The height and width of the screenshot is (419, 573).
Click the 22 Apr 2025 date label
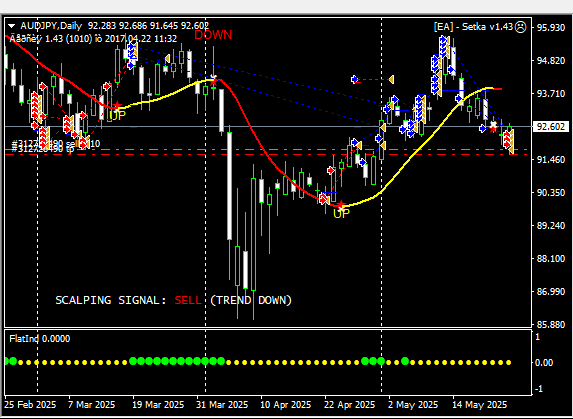coord(350,405)
